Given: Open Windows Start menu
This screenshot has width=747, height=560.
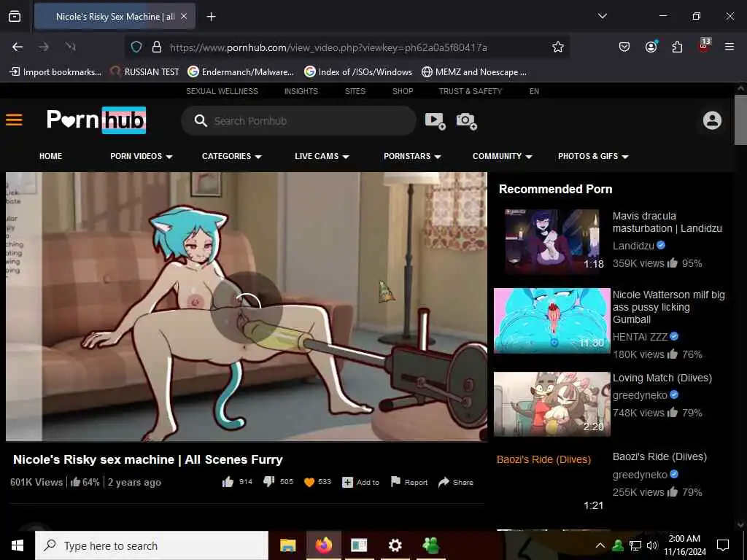Looking at the screenshot, I should pyautogui.click(x=18, y=545).
